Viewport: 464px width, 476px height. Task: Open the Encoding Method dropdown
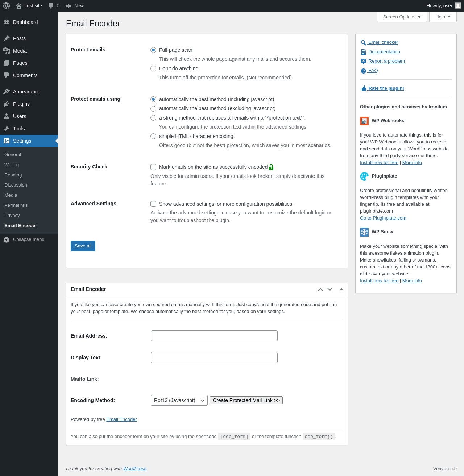click(x=179, y=400)
